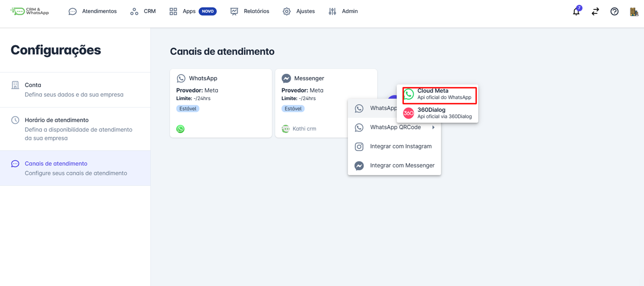Click the CRM navigation icon

(134, 11)
